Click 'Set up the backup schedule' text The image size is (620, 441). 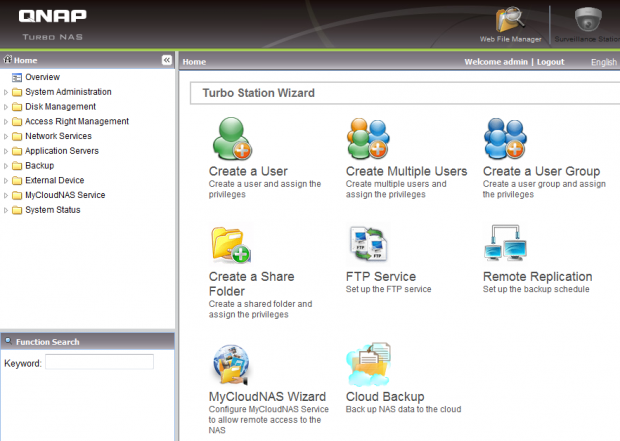pyautogui.click(x=536, y=289)
